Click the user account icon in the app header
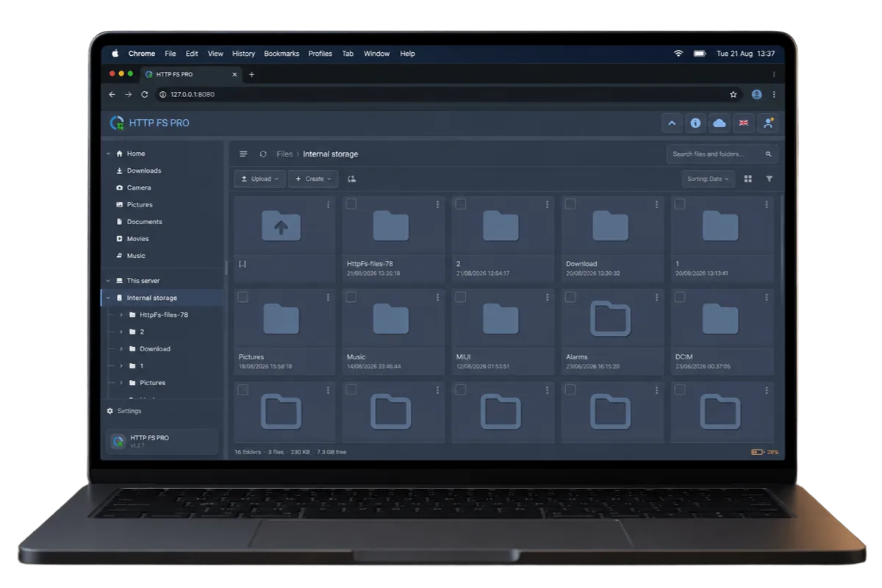This screenshot has width=882, height=588. 768,123
